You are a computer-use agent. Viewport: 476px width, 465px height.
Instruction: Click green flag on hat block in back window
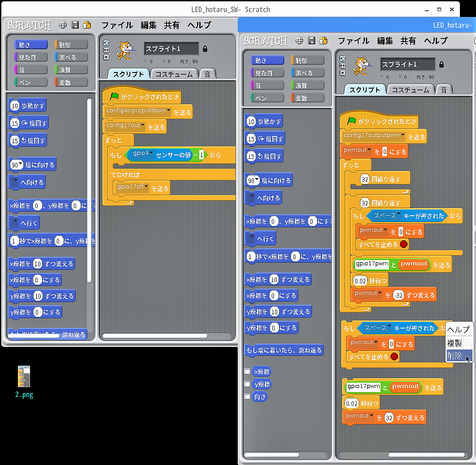click(x=115, y=96)
